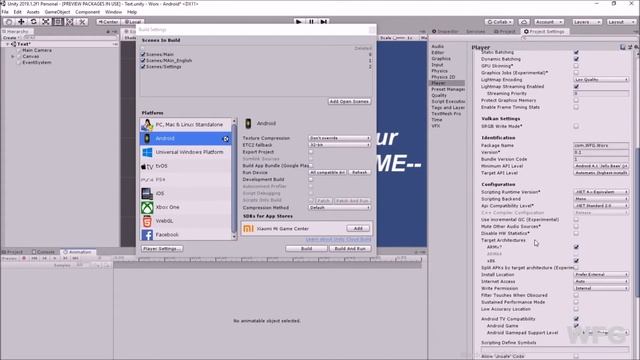Toggle Scenes/Main in build list
This screenshot has height=360, width=640.
coord(143,54)
